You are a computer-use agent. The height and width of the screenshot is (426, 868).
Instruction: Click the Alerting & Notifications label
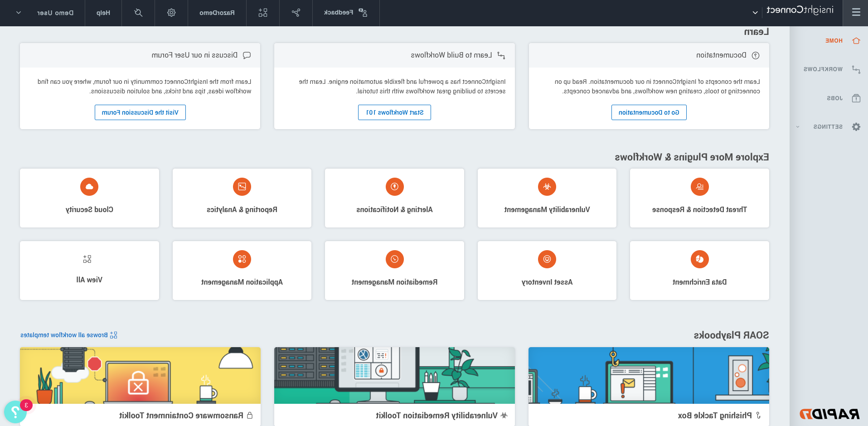pyautogui.click(x=395, y=209)
